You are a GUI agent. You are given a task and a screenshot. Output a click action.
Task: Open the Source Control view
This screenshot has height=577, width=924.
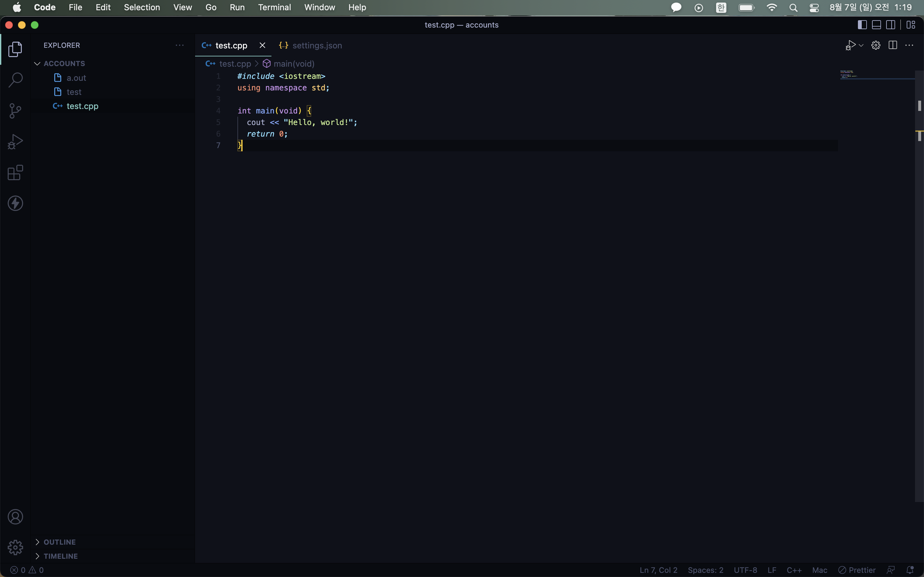click(15, 111)
